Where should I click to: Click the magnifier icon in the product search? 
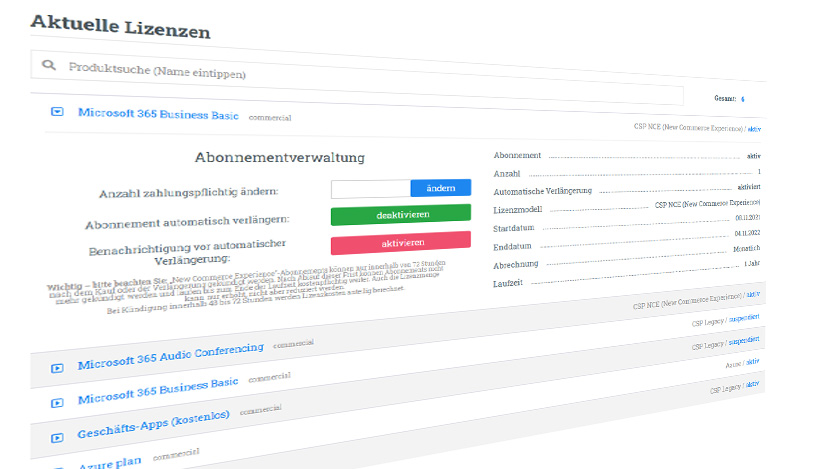pos(48,65)
